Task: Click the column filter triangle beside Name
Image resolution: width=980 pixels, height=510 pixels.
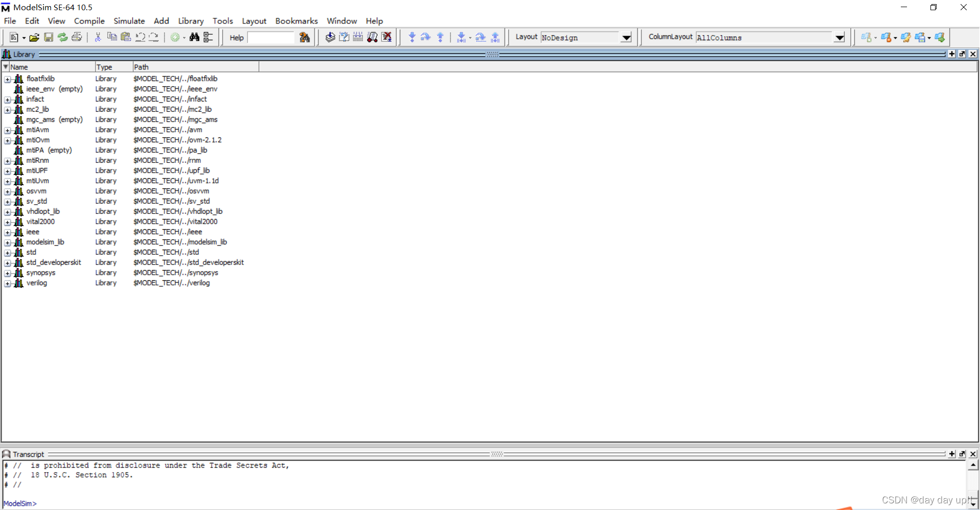Action: pos(6,67)
